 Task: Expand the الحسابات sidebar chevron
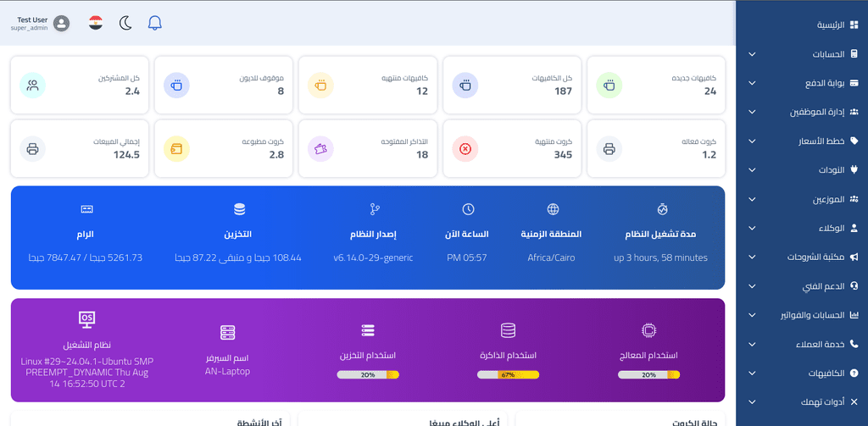(752, 54)
